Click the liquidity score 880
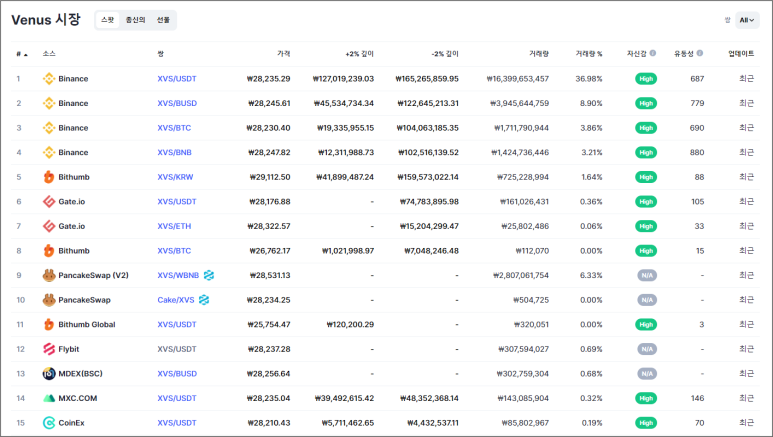 coord(697,152)
